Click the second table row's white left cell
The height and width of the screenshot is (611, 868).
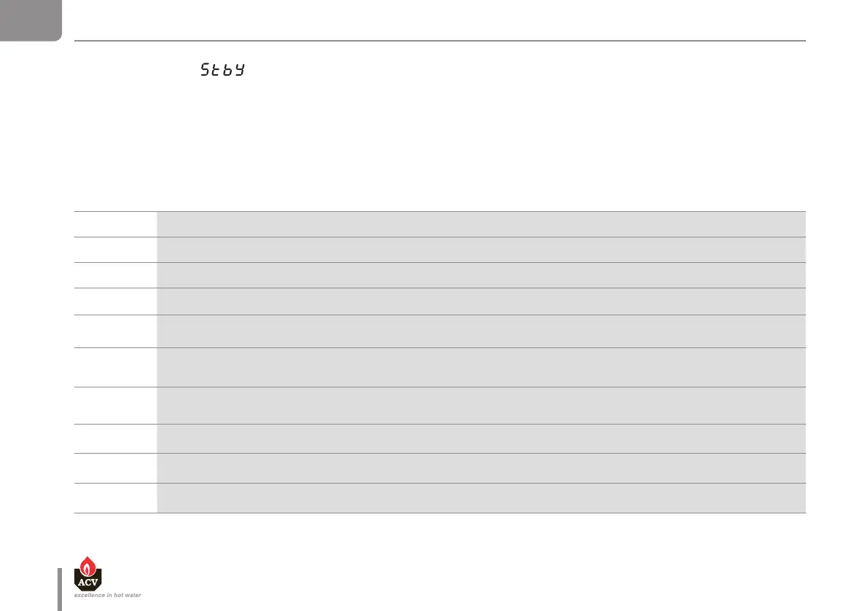point(115,250)
